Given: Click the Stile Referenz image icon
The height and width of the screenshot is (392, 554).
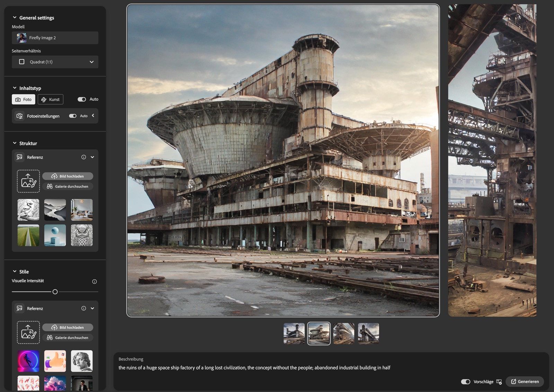Looking at the screenshot, I should pyautogui.click(x=20, y=309).
